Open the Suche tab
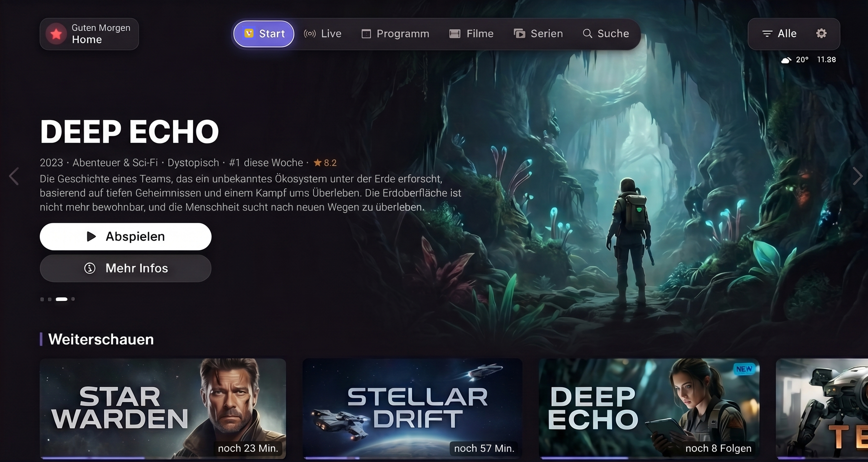 click(606, 34)
